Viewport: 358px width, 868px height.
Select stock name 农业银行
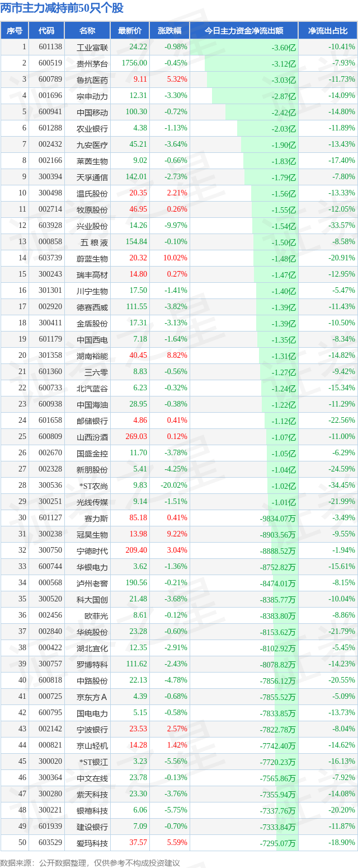[x=92, y=129]
